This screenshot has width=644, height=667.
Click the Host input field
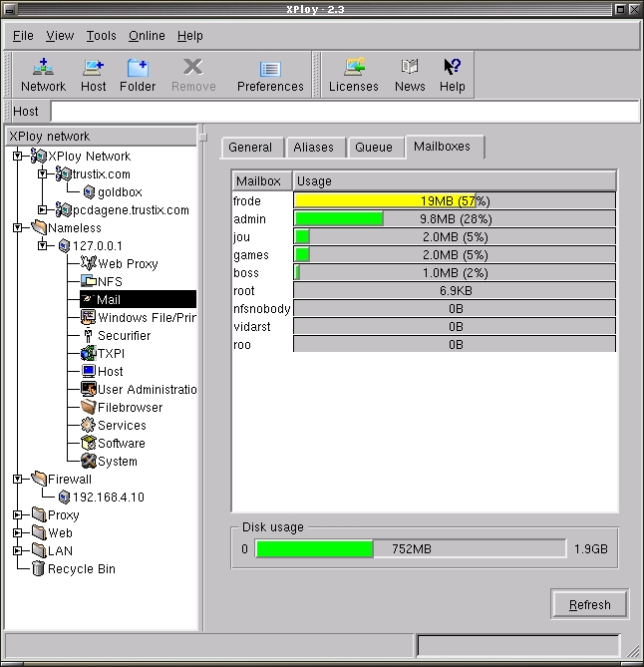click(344, 112)
